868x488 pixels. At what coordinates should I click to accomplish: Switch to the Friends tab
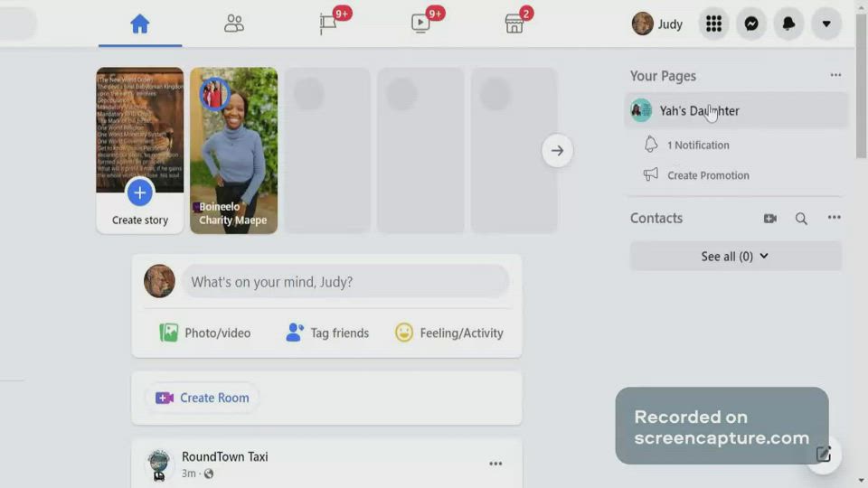click(x=234, y=24)
